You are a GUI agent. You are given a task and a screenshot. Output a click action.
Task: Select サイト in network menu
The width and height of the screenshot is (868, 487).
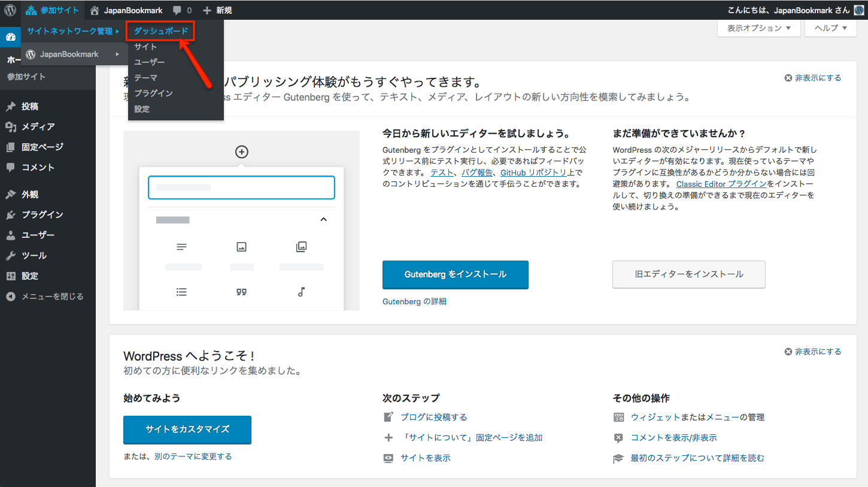coord(146,47)
